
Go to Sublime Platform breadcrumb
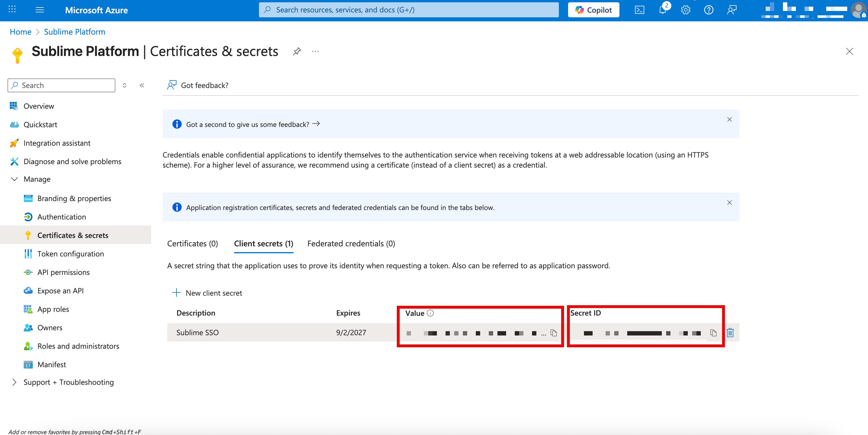point(74,32)
